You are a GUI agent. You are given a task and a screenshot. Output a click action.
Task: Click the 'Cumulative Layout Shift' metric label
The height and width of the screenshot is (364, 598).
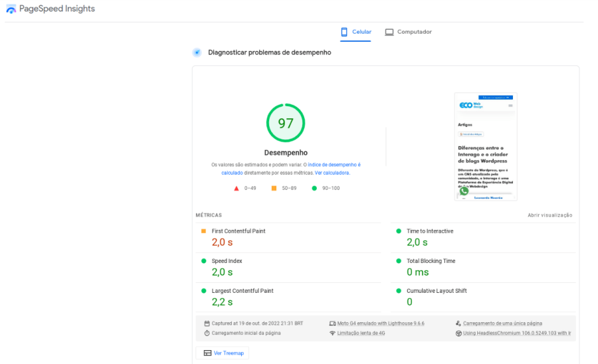tap(437, 291)
